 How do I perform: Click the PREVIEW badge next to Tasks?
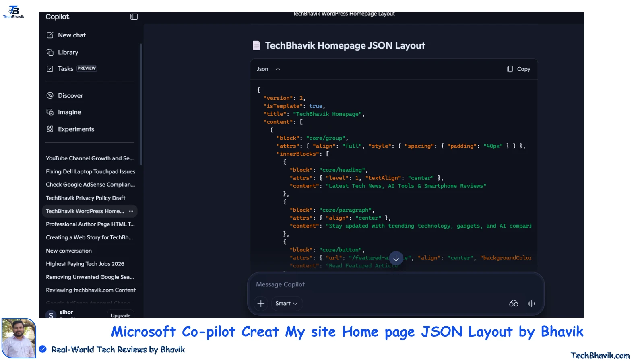[87, 68]
